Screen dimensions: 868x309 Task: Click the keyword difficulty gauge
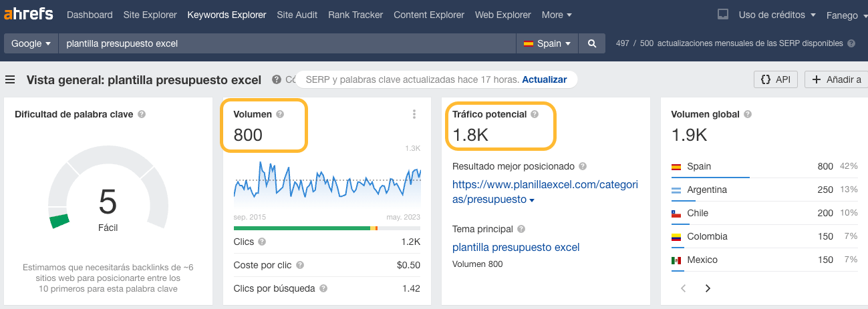point(107,188)
